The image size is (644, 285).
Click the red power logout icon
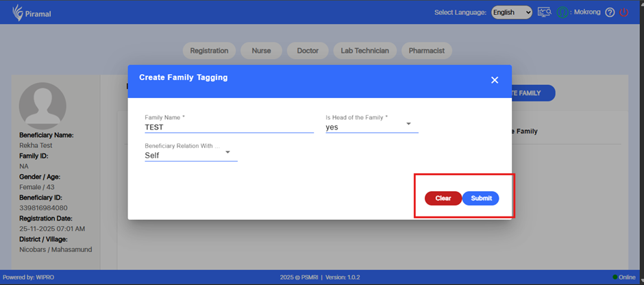pyautogui.click(x=624, y=12)
